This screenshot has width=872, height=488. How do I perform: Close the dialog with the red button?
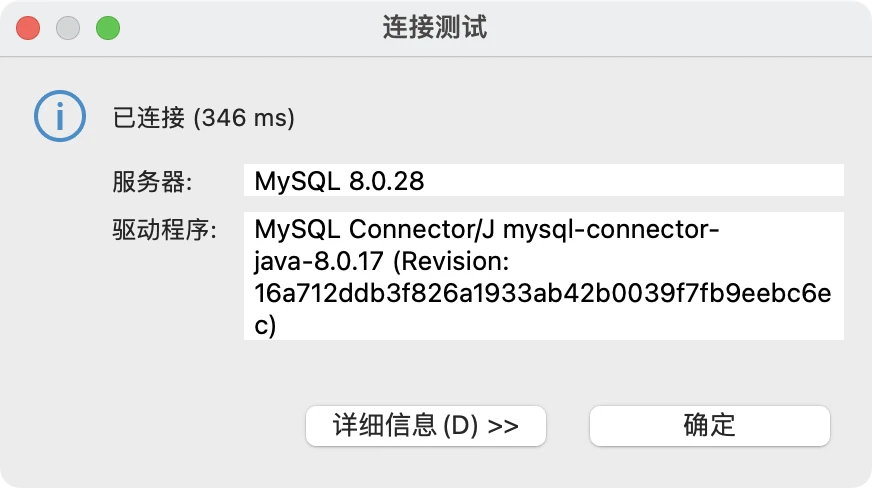[28, 28]
